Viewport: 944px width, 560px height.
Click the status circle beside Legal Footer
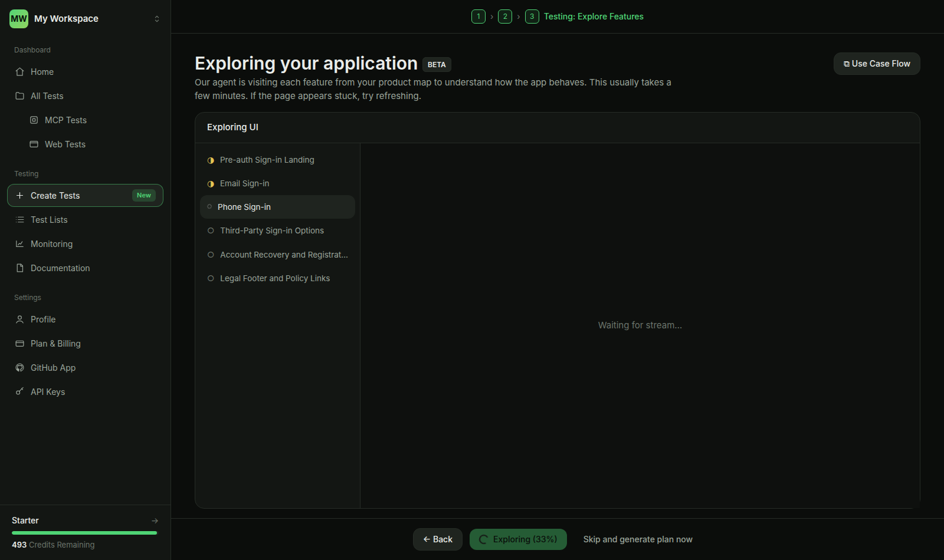[x=211, y=278]
